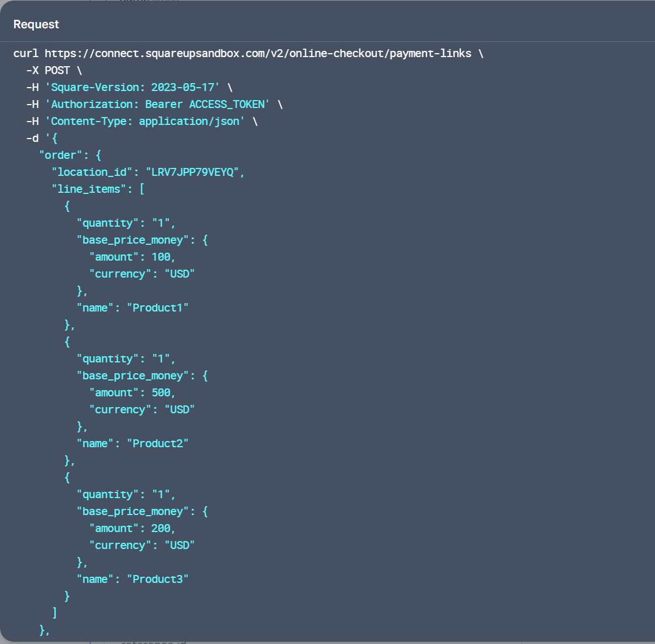
Task: Click the name value "Product2"
Action: click(x=158, y=443)
